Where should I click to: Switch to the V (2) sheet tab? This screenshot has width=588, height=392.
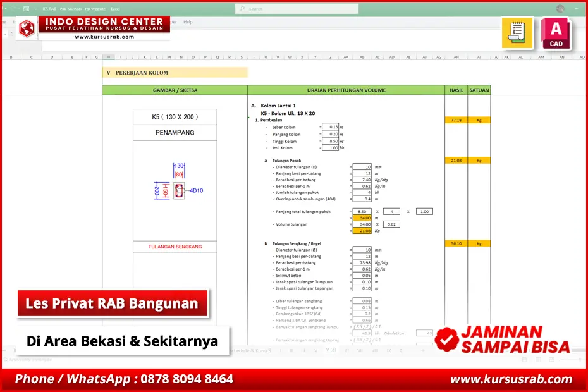331,350
